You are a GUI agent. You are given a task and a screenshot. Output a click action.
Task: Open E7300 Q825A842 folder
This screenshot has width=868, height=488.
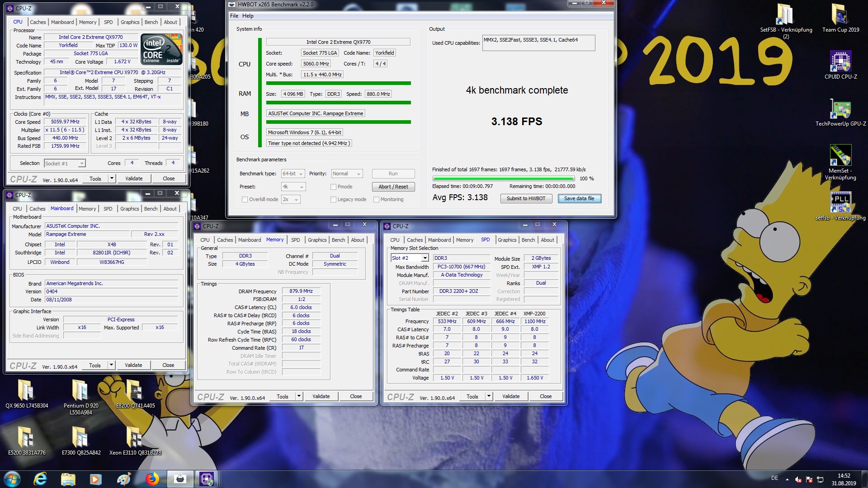tap(81, 441)
